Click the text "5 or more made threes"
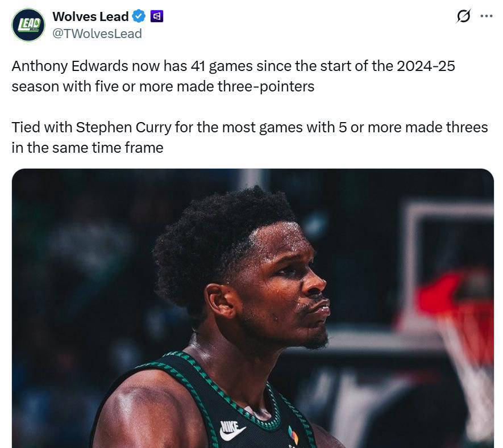The image size is (503, 448). pyautogui.click(x=413, y=128)
